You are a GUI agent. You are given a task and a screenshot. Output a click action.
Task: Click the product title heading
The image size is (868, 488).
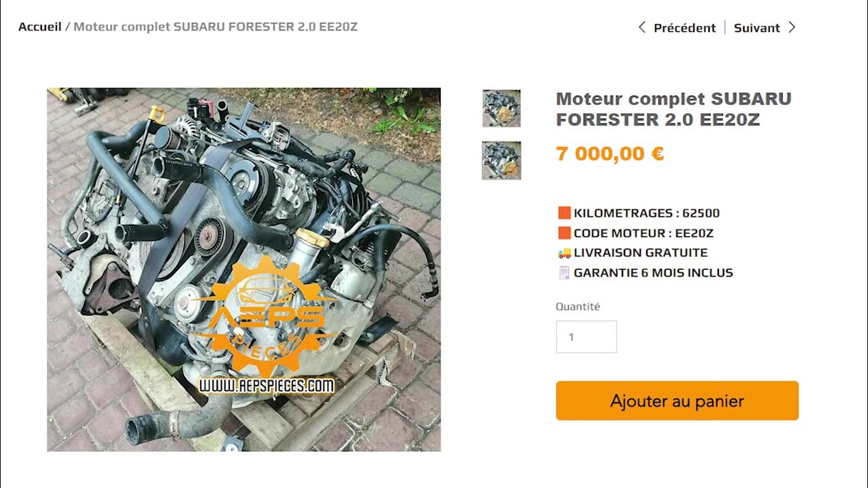click(674, 109)
